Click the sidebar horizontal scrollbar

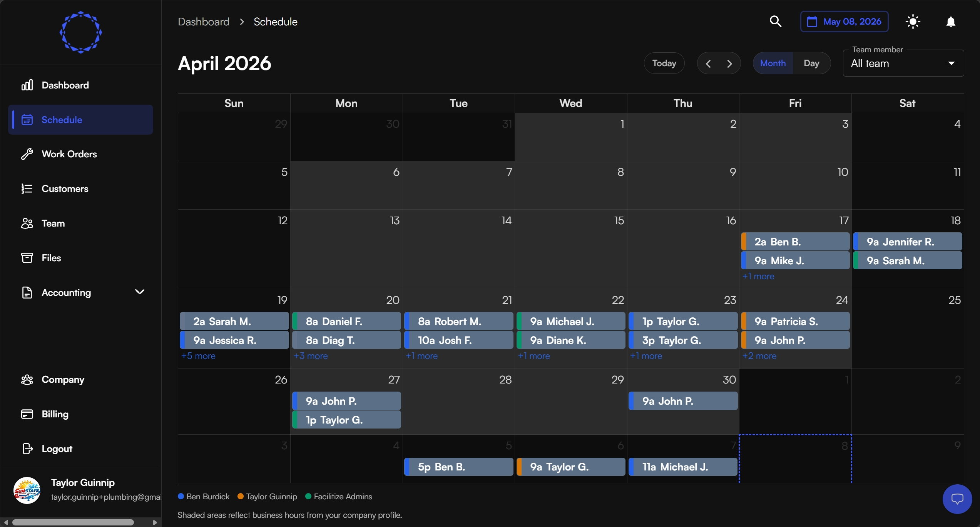73,522
